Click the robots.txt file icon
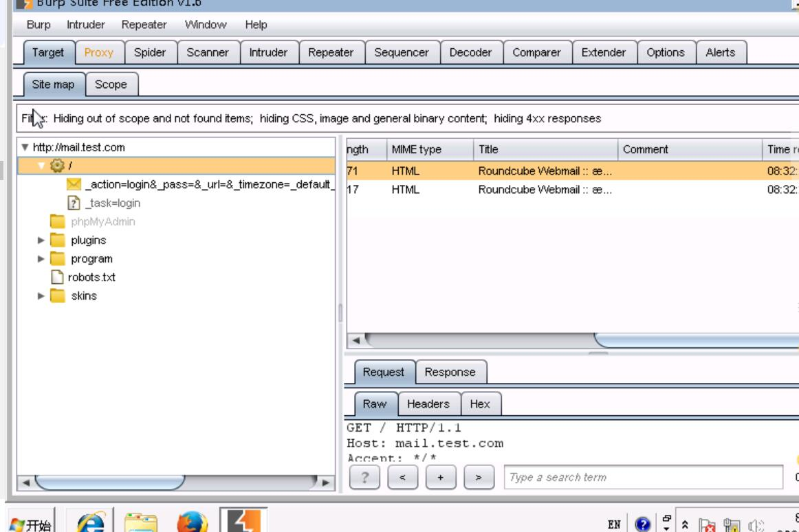The width and height of the screenshot is (799, 532). pyautogui.click(x=58, y=277)
